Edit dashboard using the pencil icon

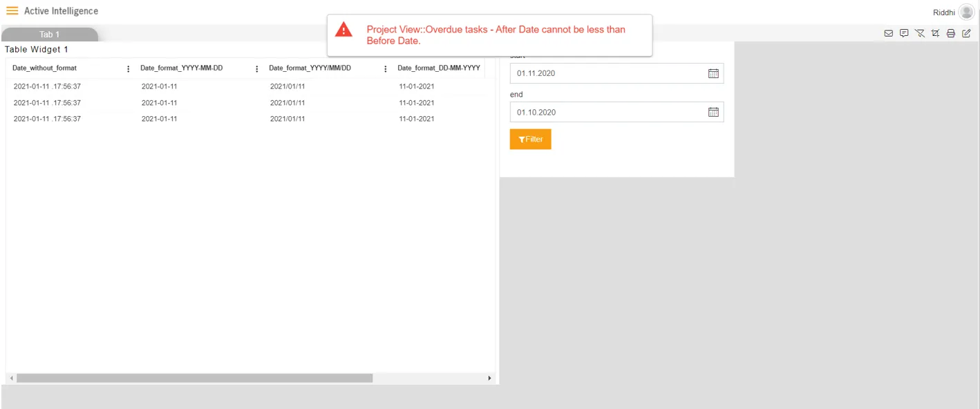click(967, 33)
